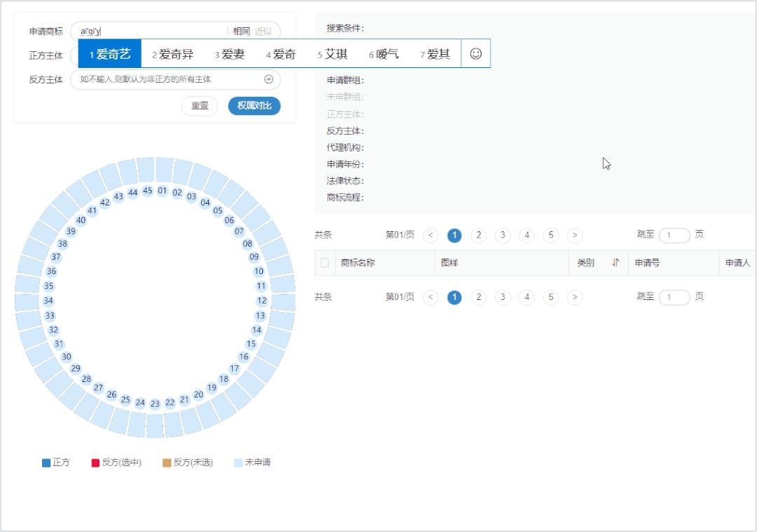The image size is (757, 532).
Task: Click the 跳至 page jump input box
Action: click(674, 236)
